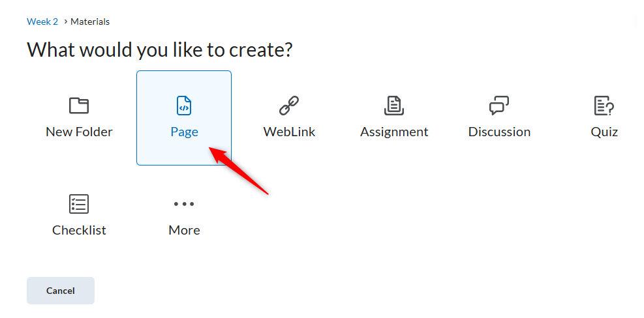644x318 pixels.
Task: Cancel the content creation dialog
Action: click(61, 291)
